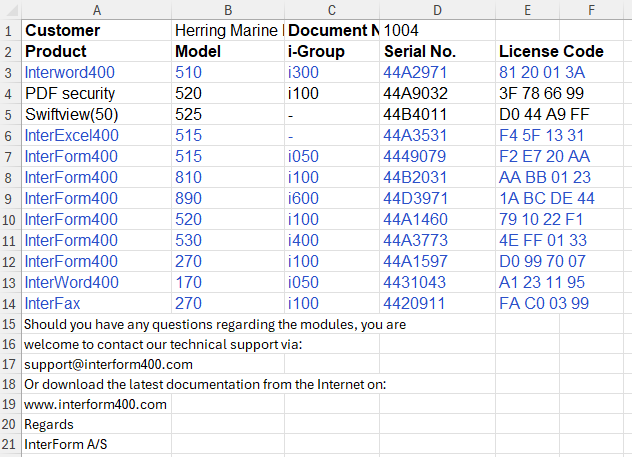Select column E header

point(527,10)
